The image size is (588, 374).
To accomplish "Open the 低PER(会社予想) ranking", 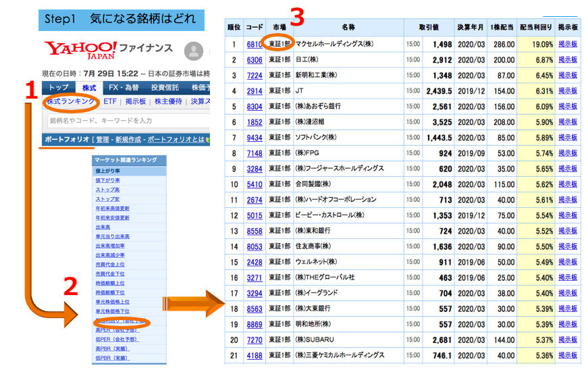I will tap(117, 339).
